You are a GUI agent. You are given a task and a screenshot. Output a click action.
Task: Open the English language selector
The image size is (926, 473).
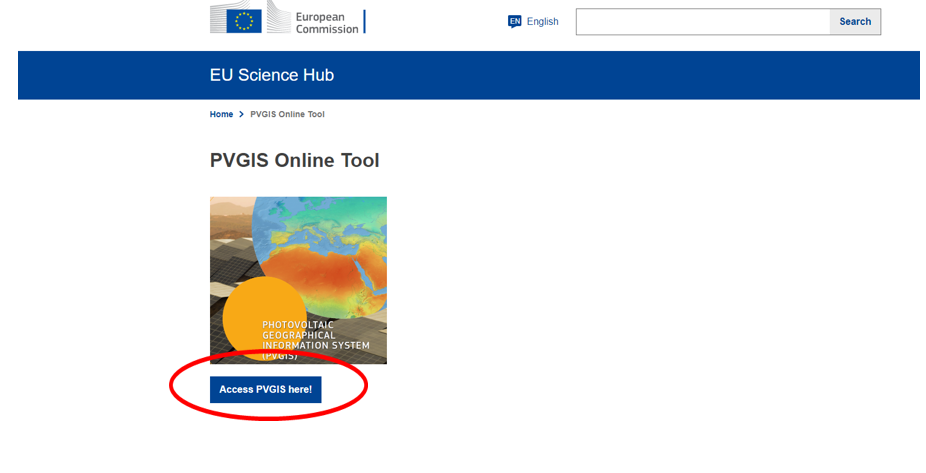(x=542, y=21)
